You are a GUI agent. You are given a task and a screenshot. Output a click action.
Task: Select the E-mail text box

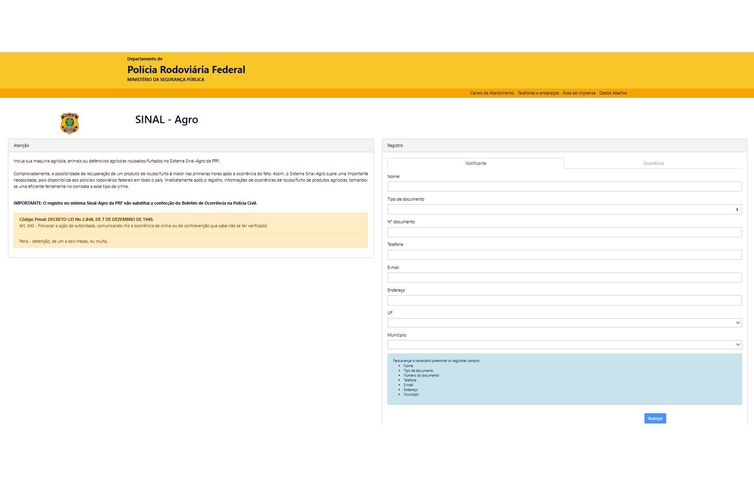[564, 277]
